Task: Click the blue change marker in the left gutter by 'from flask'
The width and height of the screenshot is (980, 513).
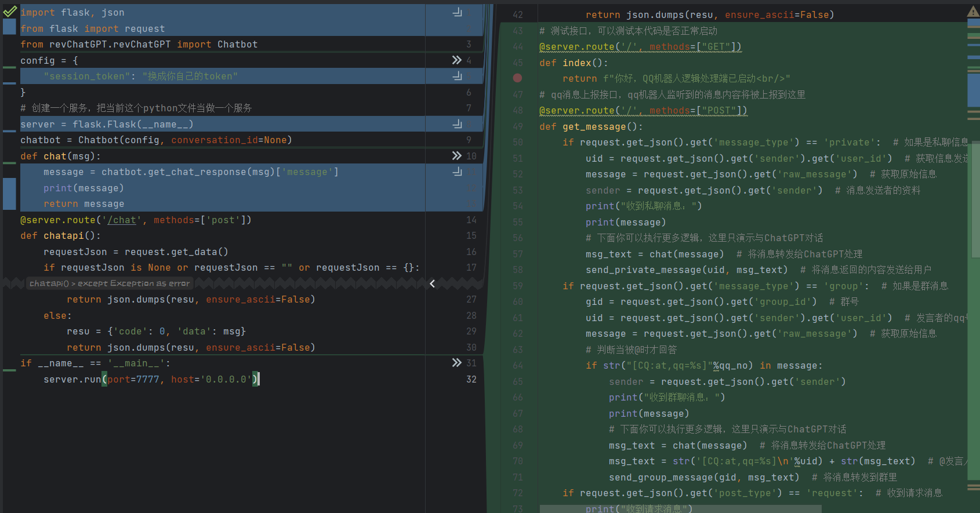Action: pos(9,27)
